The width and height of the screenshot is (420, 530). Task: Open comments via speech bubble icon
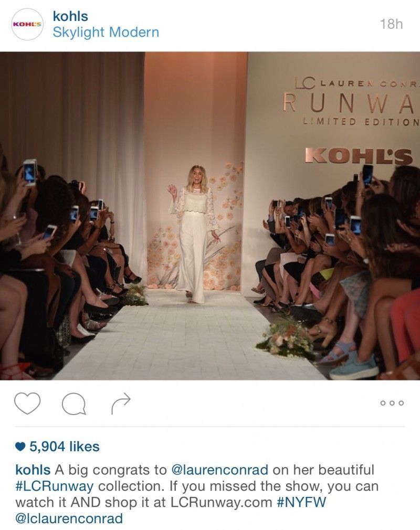click(x=73, y=404)
